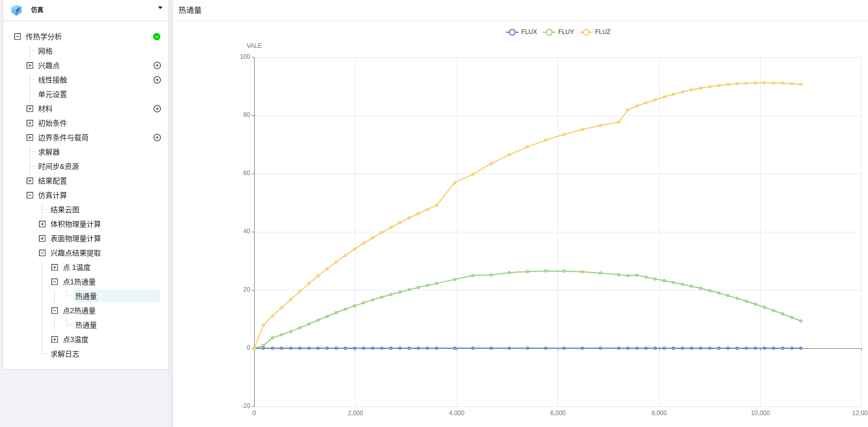Select the 点3温度 label

[x=76, y=339]
